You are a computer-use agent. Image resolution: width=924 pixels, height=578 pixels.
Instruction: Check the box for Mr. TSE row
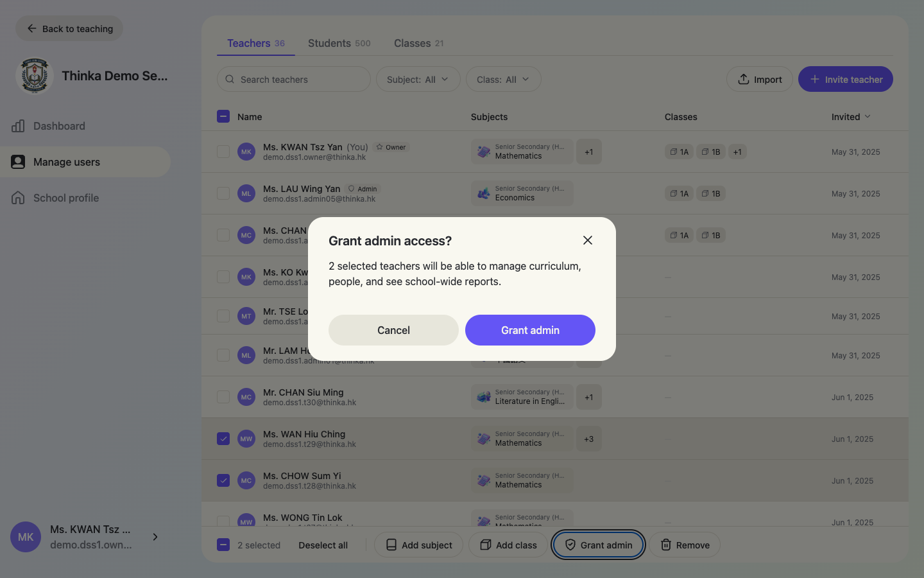coord(223,316)
